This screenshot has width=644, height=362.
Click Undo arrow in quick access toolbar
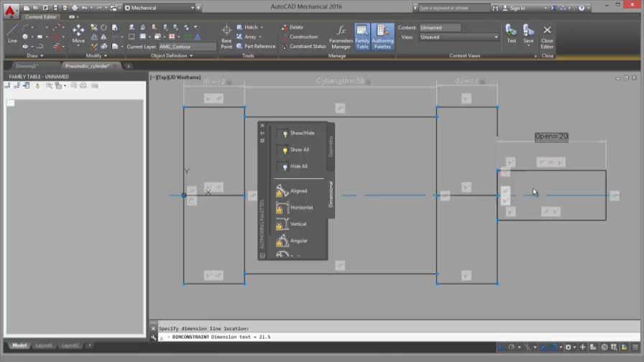click(x=84, y=8)
